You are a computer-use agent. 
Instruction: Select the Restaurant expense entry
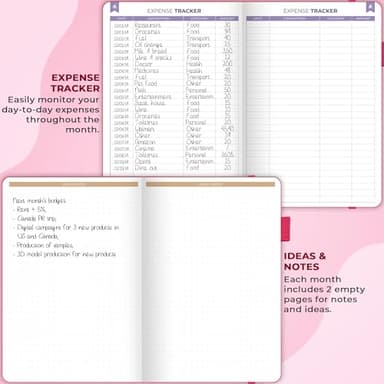(x=148, y=25)
